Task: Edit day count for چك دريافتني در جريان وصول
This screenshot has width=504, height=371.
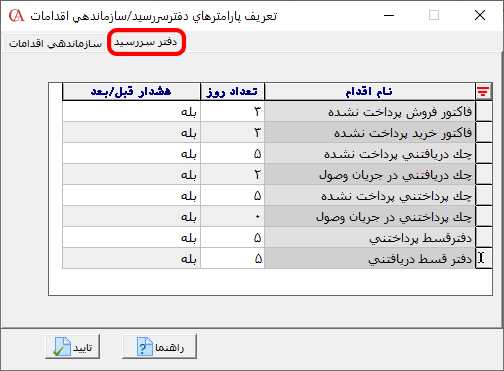Action: click(232, 174)
